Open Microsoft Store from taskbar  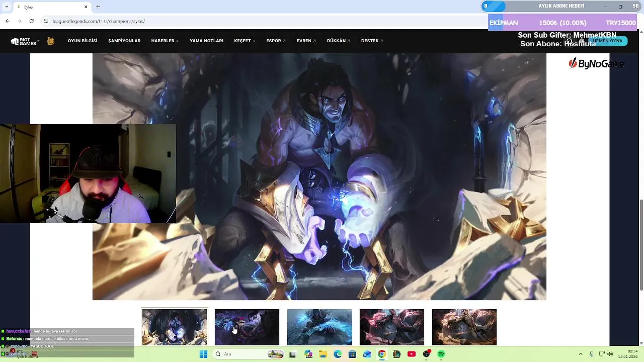(x=352, y=354)
